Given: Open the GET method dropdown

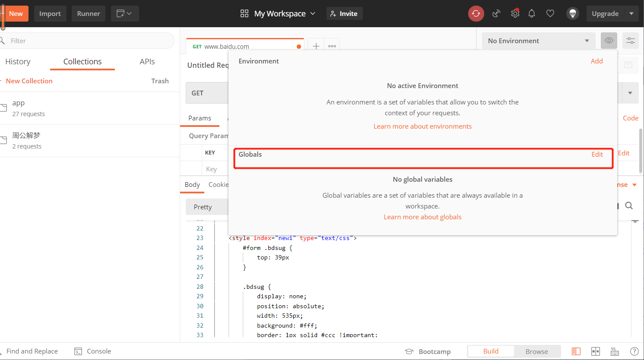Looking at the screenshot, I should pos(207,93).
